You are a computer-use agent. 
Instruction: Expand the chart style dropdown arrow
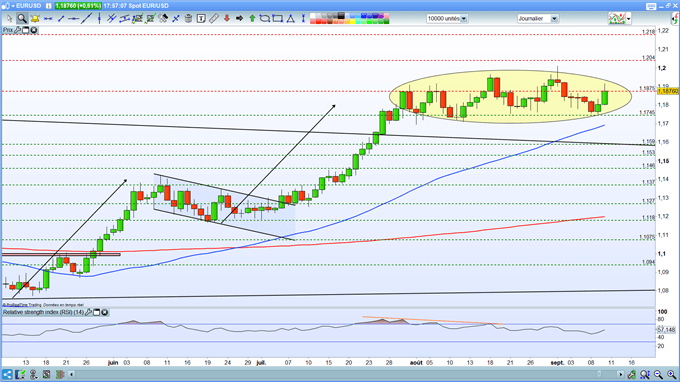[628, 19]
